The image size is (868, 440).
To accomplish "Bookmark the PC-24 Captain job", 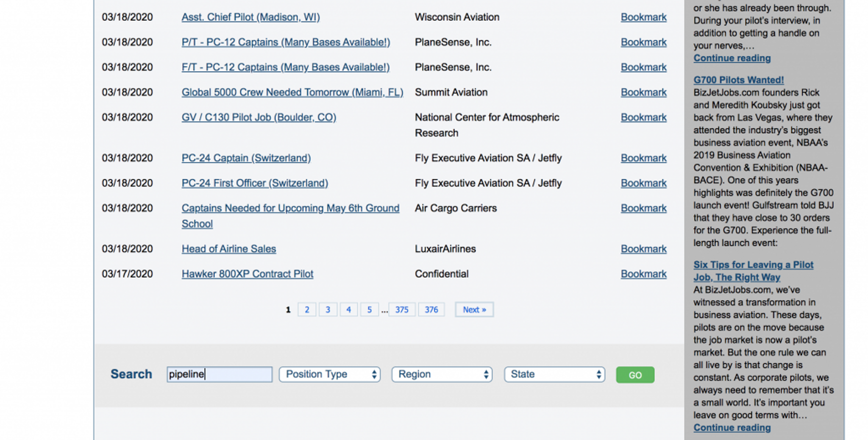I will [643, 158].
